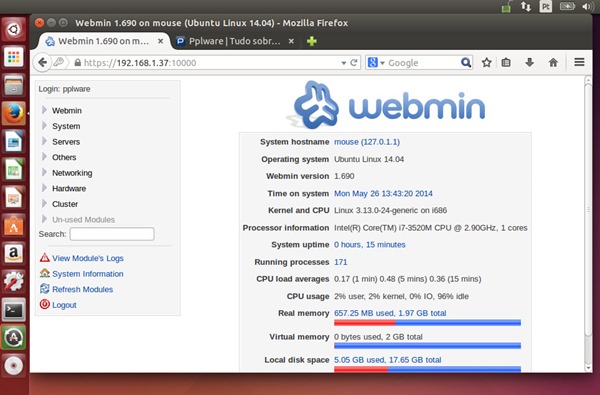The height and width of the screenshot is (395, 600).
Task: Open the Files manager dock icon
Action: pyautogui.click(x=14, y=85)
